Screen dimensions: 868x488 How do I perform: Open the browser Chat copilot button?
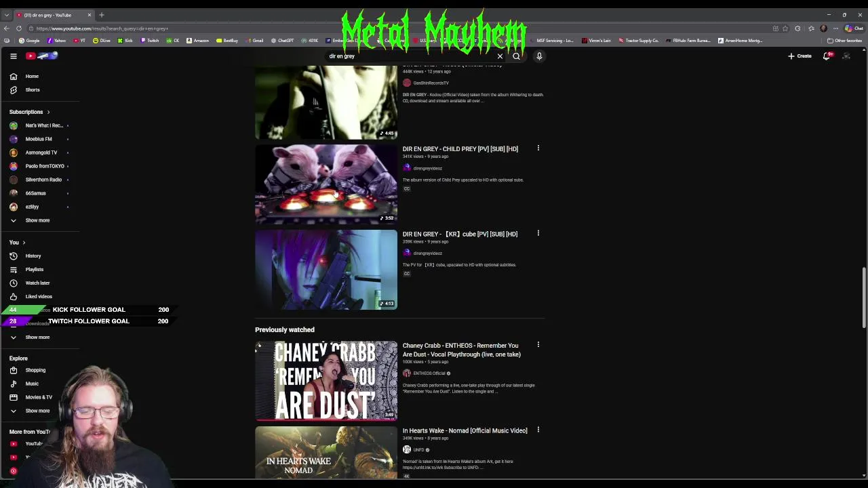coord(854,28)
